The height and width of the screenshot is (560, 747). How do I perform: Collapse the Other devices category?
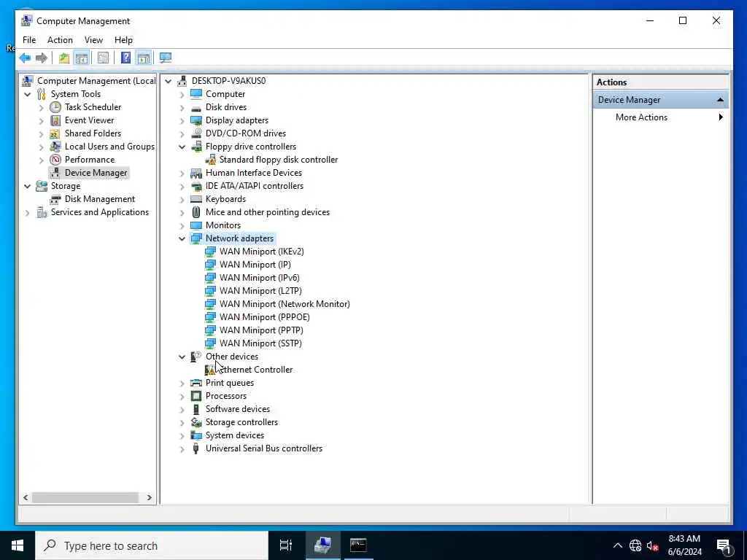(182, 357)
